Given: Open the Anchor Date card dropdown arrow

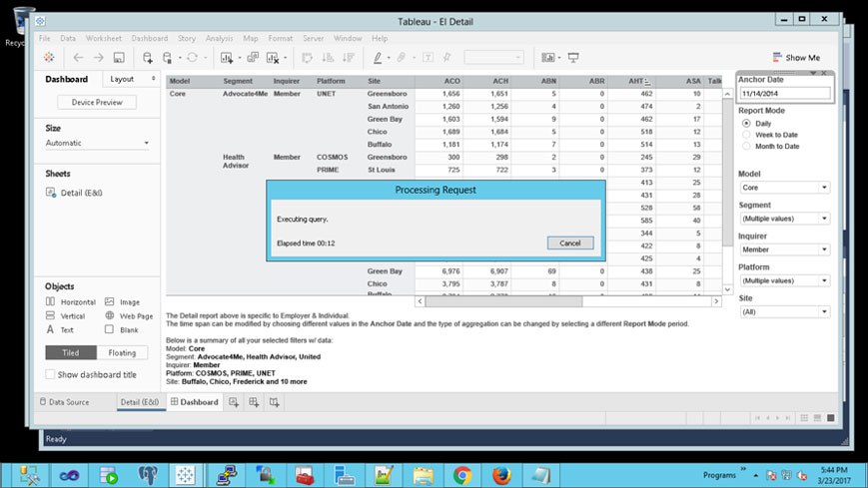Looking at the screenshot, I should click(813, 73).
